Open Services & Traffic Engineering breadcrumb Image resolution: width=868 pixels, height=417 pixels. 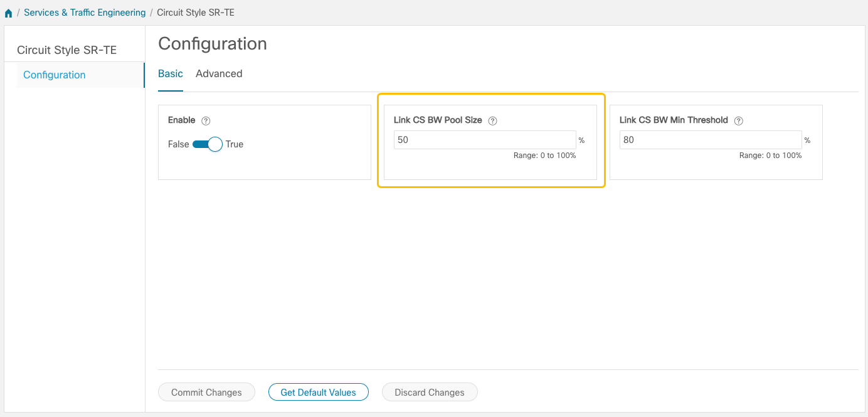[85, 13]
